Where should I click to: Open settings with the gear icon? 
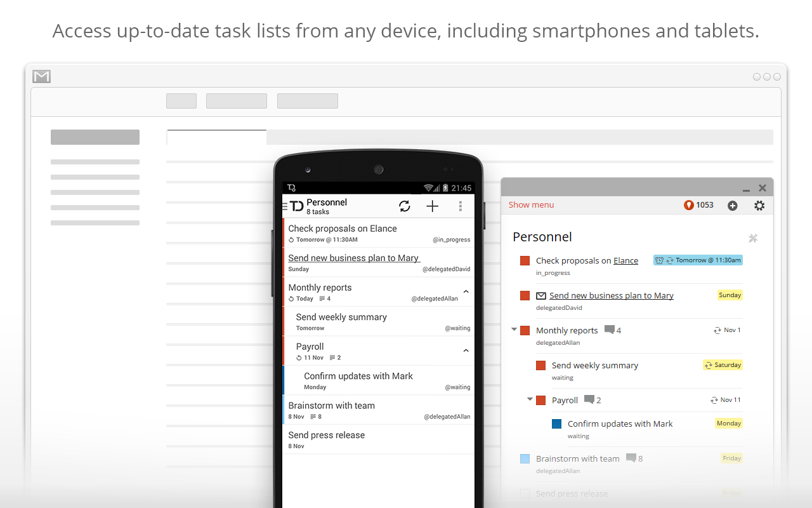[759, 205]
